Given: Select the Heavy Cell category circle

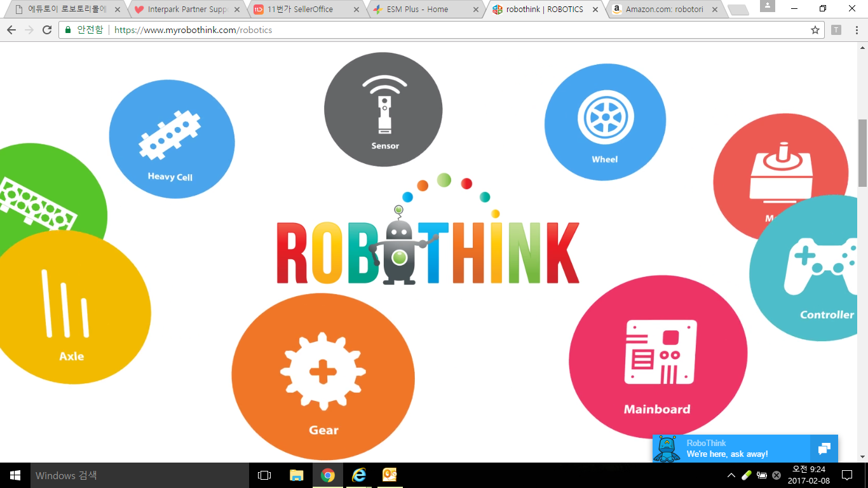Looking at the screenshot, I should pyautogui.click(x=172, y=139).
